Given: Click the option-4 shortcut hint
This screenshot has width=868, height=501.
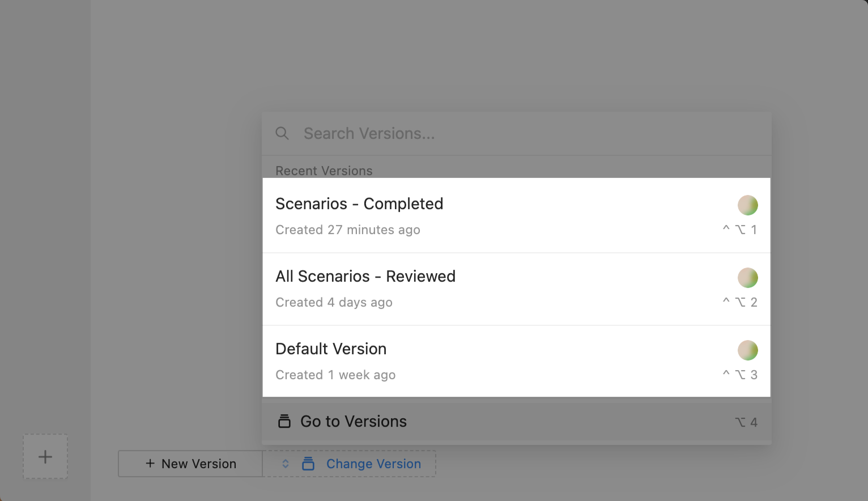Looking at the screenshot, I should [746, 422].
